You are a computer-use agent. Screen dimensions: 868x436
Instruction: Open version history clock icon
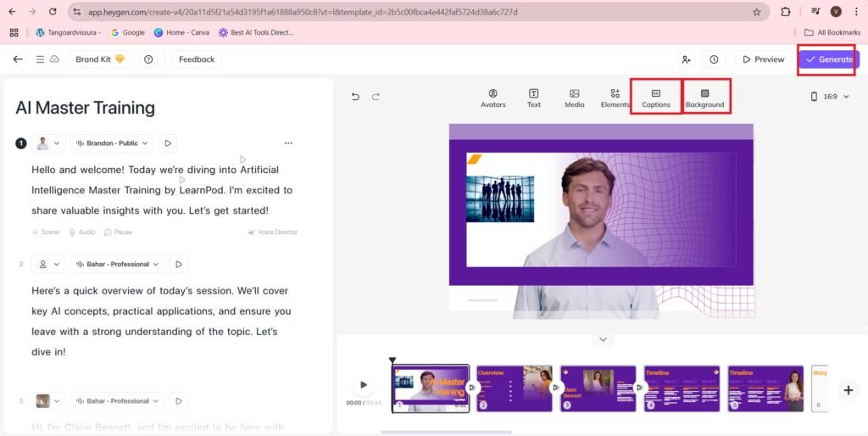coord(714,59)
